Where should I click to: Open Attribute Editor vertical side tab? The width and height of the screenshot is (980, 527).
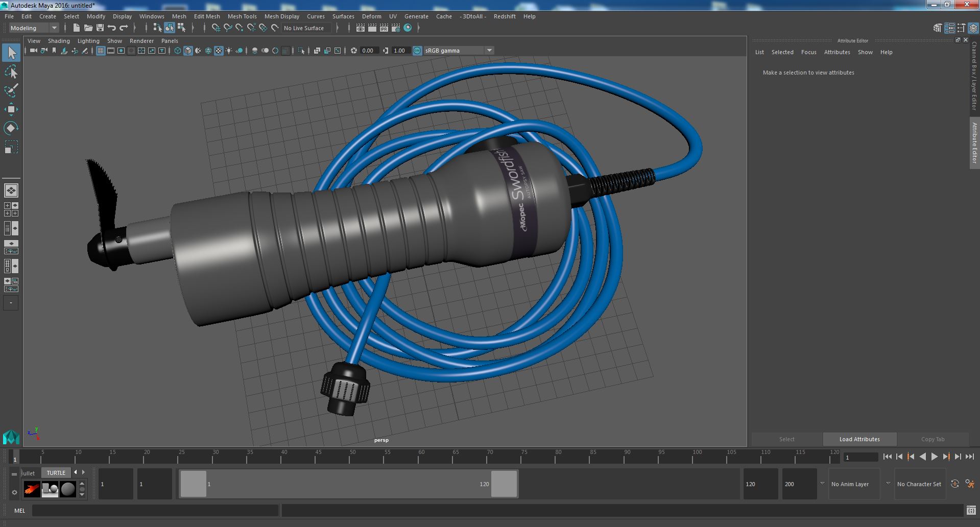(x=974, y=143)
